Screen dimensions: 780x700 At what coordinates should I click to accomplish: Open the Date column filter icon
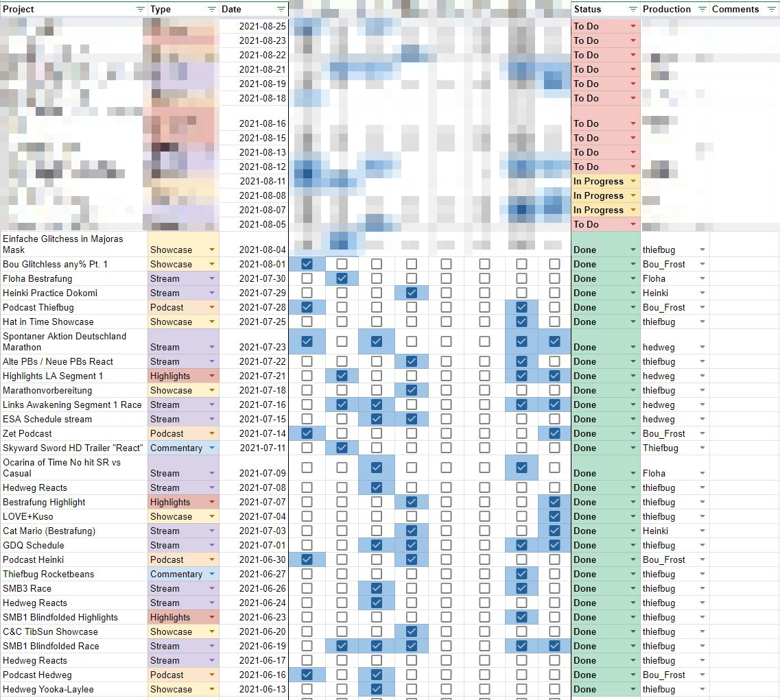click(x=281, y=10)
